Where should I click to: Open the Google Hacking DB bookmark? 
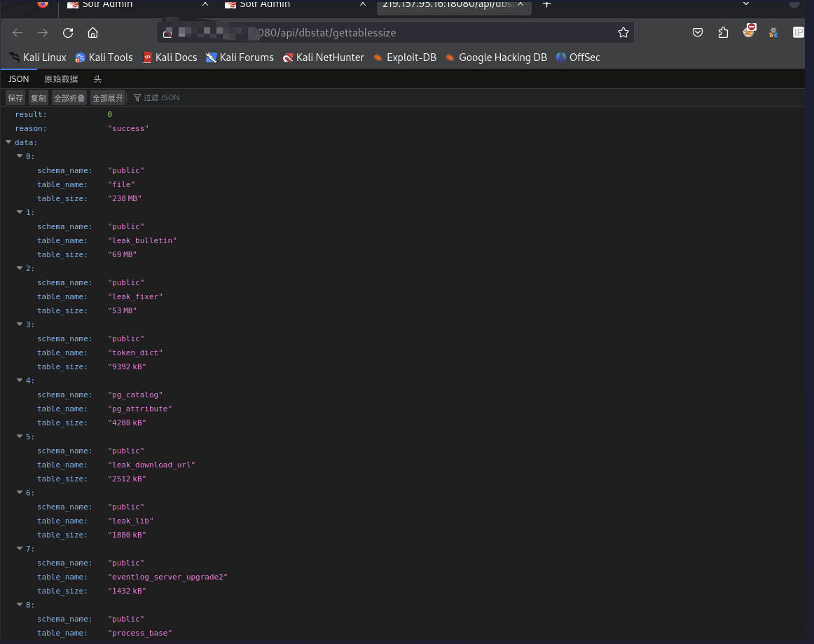[496, 57]
